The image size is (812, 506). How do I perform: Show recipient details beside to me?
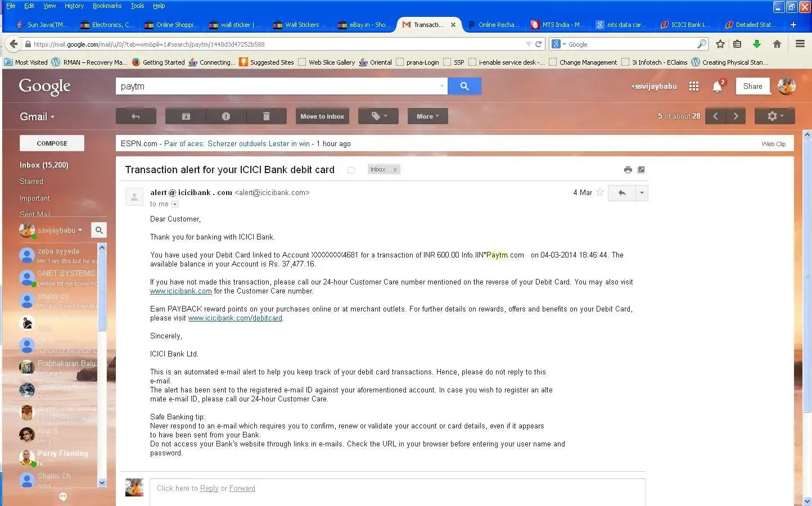pyautogui.click(x=174, y=204)
